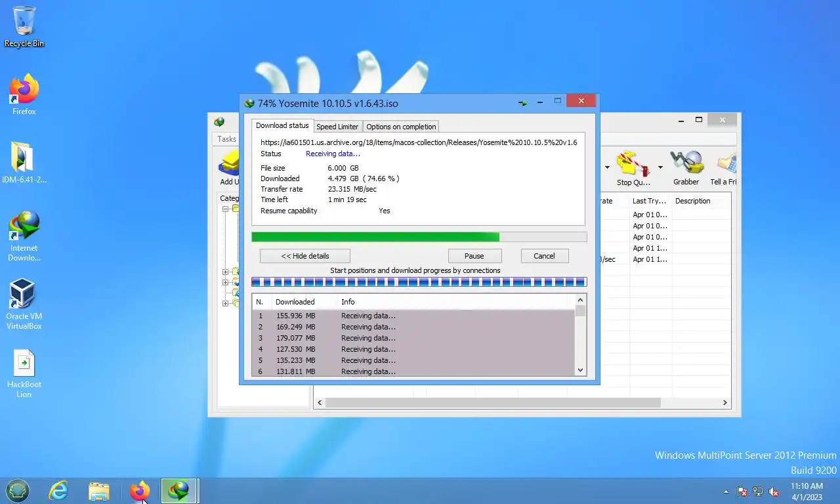Screen dimensions: 840x504
Task: Select the Internet Download Manager desktop shortcut
Action: tap(24, 236)
